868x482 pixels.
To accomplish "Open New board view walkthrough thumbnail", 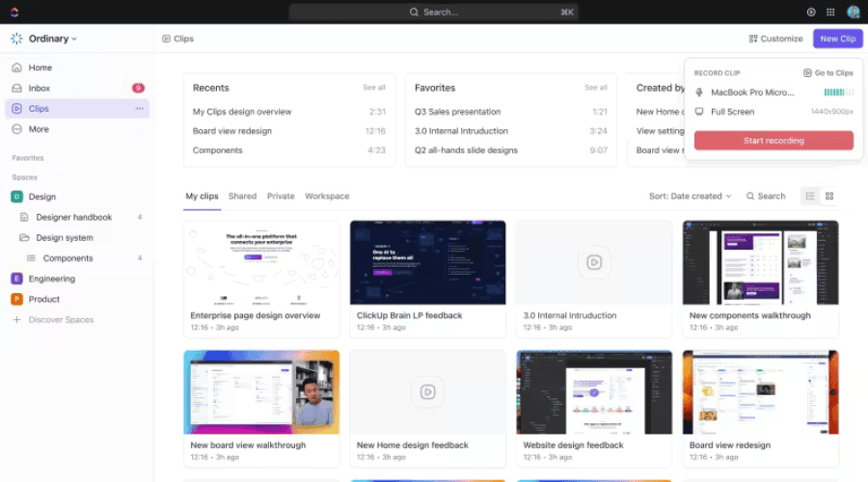I will point(261,391).
